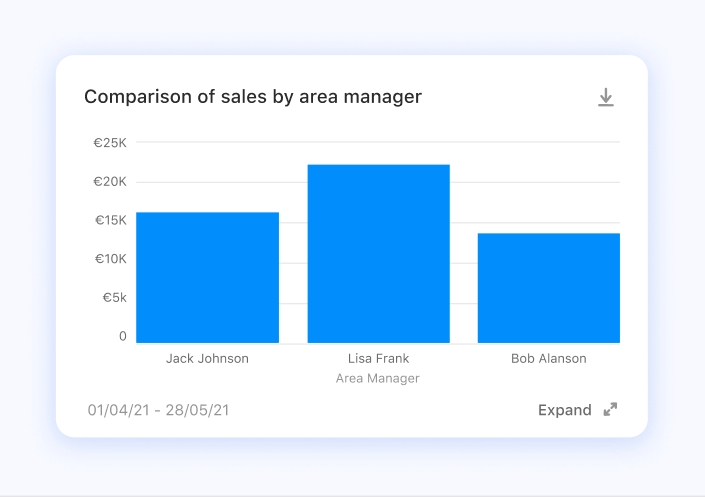705x497 pixels.
Task: Click the Lisa Frank axis label
Action: pos(378,358)
